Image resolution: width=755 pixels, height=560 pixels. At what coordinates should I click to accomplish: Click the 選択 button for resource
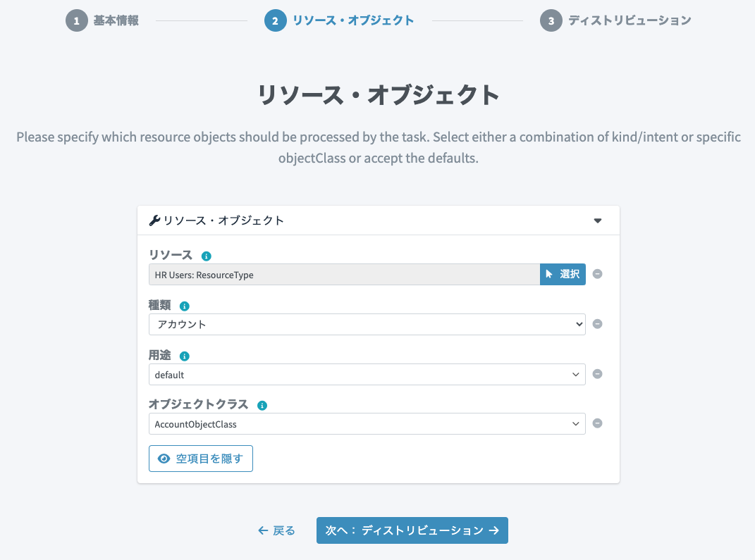(563, 274)
